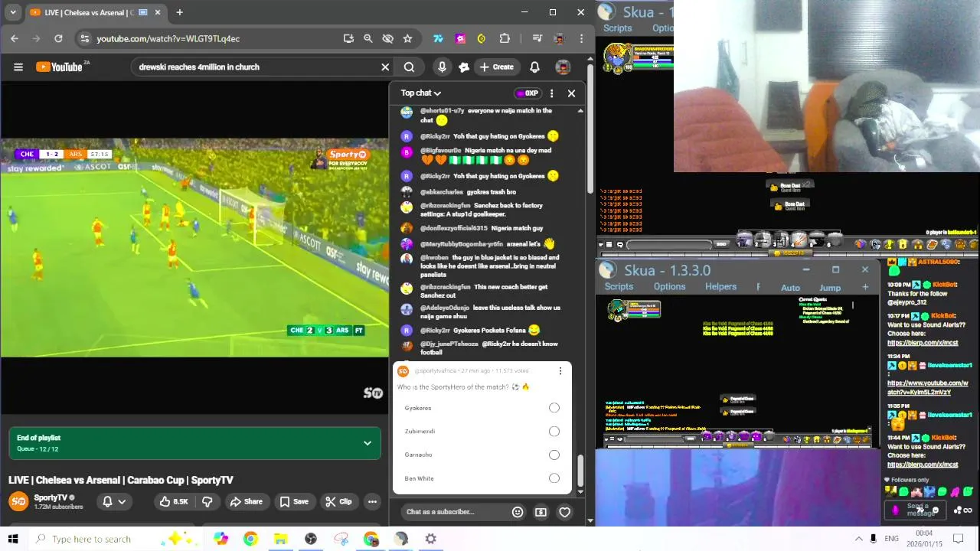Bookmark this page with star icon
Screen dimensions: 980x551
pyautogui.click(x=407, y=38)
